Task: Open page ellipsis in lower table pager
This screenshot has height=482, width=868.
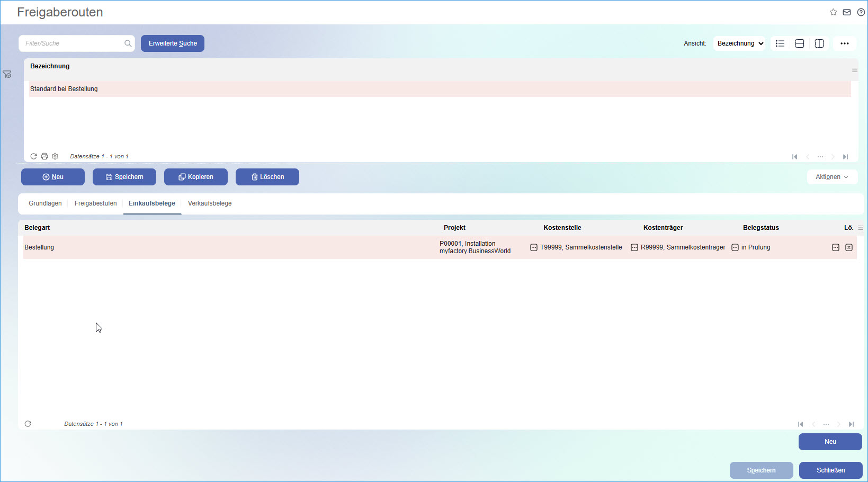Action: [x=826, y=424]
